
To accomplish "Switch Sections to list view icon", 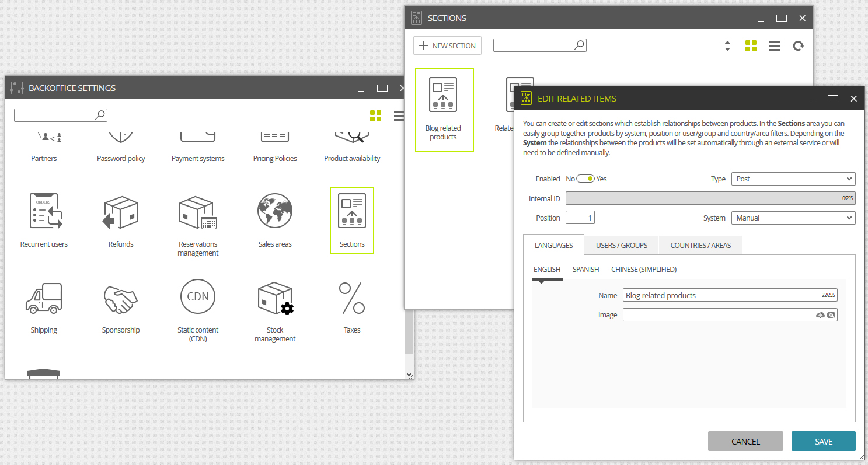I will click(x=775, y=46).
